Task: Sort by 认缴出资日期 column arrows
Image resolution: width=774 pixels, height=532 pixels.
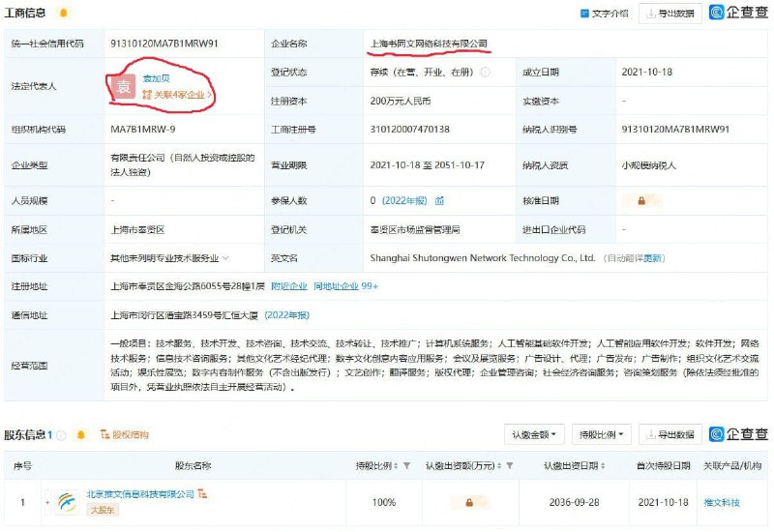Action: click(x=603, y=465)
